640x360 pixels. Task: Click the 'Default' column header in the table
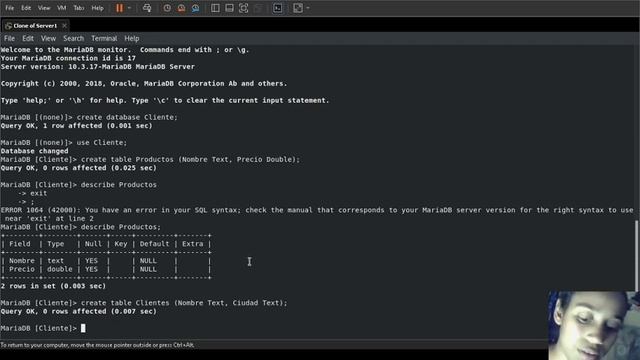tap(154, 244)
